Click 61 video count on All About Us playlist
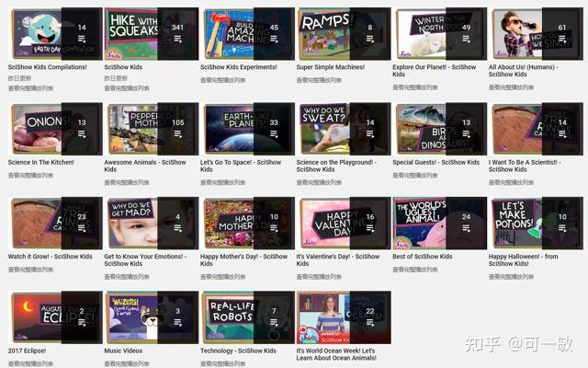This screenshot has height=368, width=588. (562, 28)
